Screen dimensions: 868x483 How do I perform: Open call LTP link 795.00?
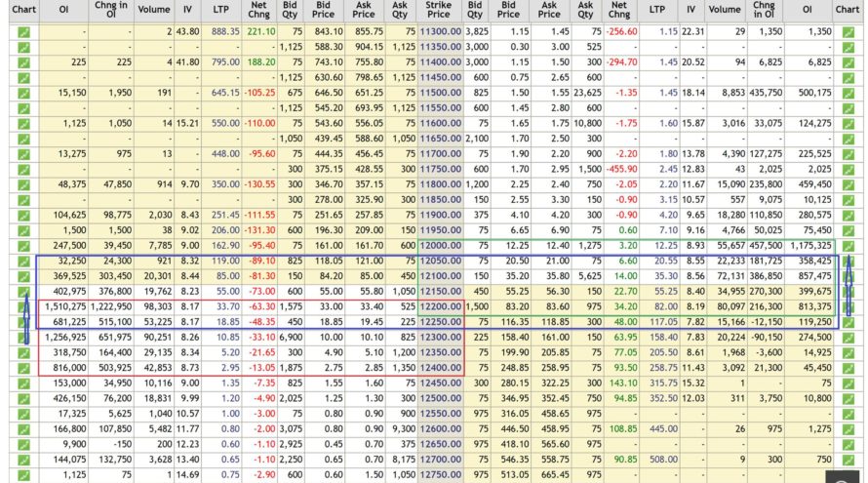[x=225, y=62]
